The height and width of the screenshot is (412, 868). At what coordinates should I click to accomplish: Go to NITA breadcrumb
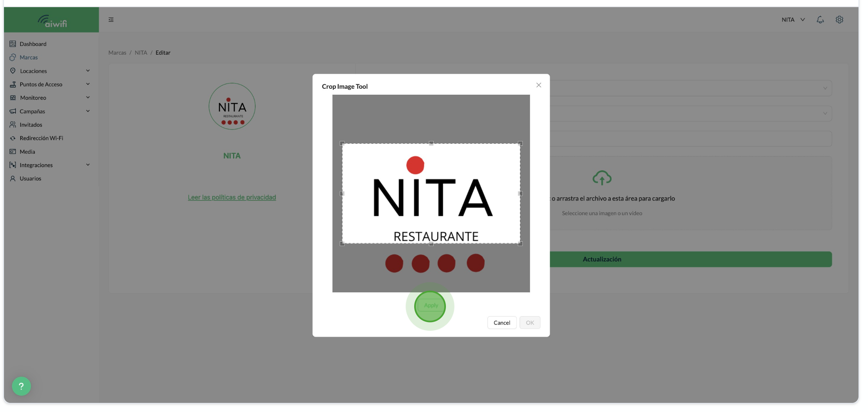click(141, 53)
